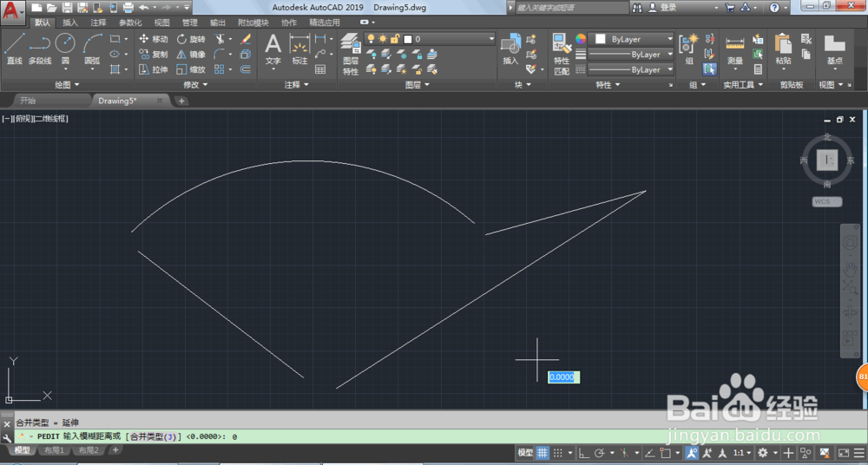Viewport: 868px width, 465px height.
Task: Select the Line (直线) tool
Action: coord(15,49)
